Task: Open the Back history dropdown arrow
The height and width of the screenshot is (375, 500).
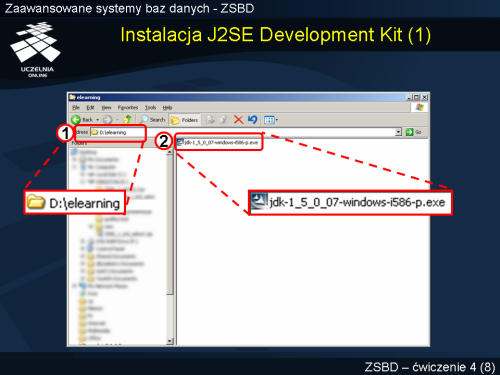Action: (98, 120)
